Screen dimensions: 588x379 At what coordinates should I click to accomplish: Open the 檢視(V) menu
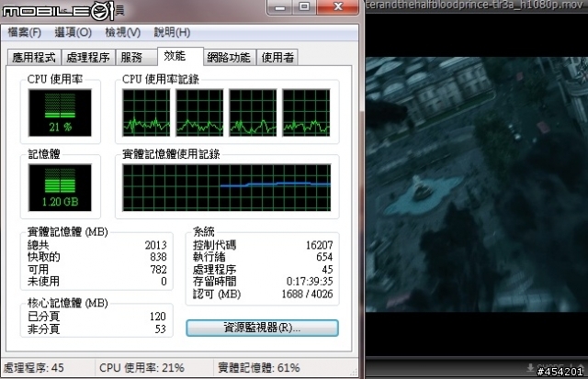pos(122,33)
